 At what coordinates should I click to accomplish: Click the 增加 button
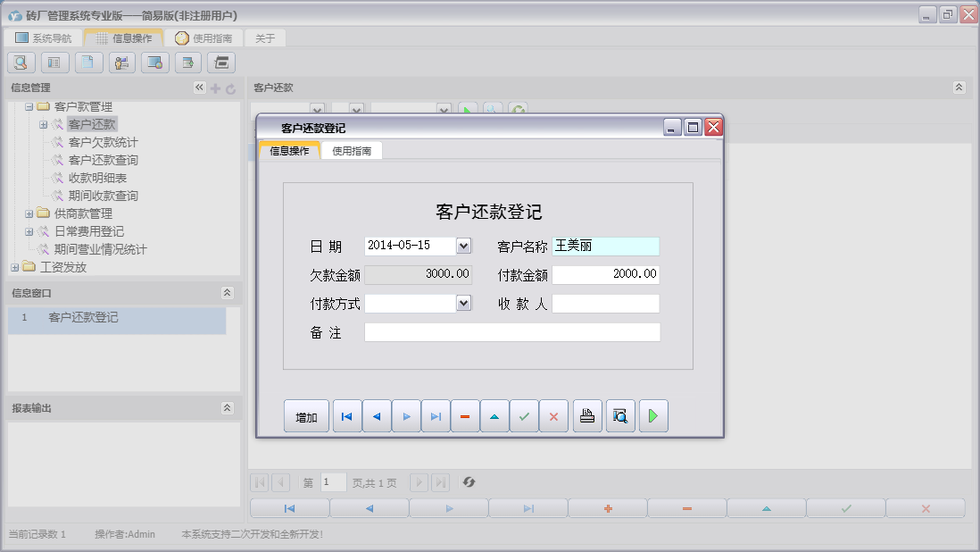tap(306, 417)
